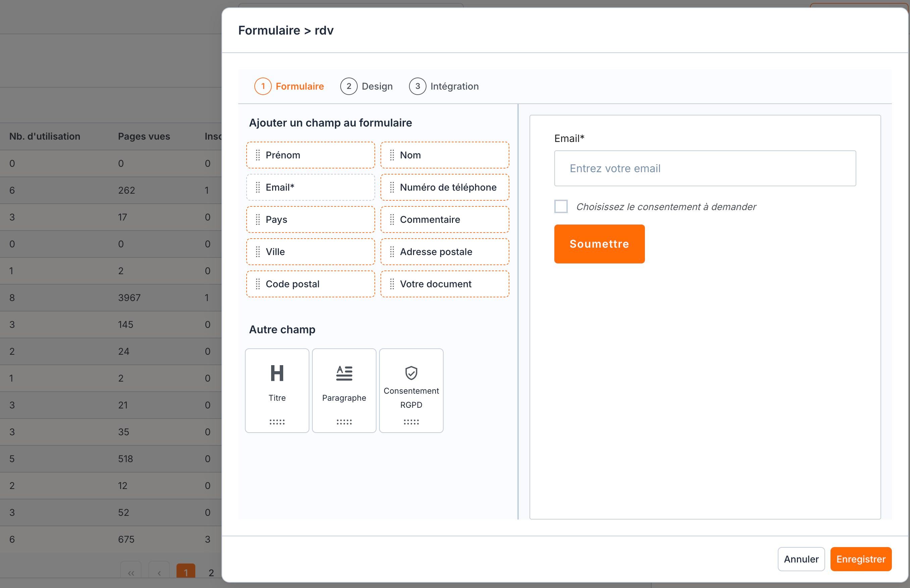This screenshot has width=910, height=588.
Task: Switch to the Formulaire step tab
Action: pos(289,86)
